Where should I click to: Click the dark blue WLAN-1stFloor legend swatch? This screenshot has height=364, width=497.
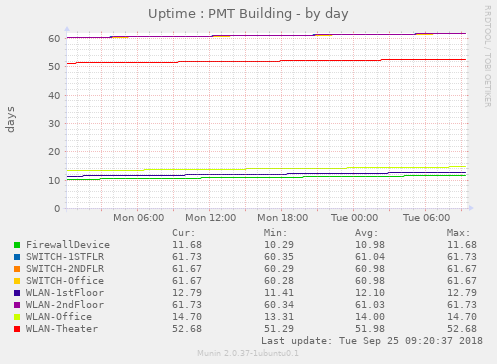pyautogui.click(x=17, y=293)
